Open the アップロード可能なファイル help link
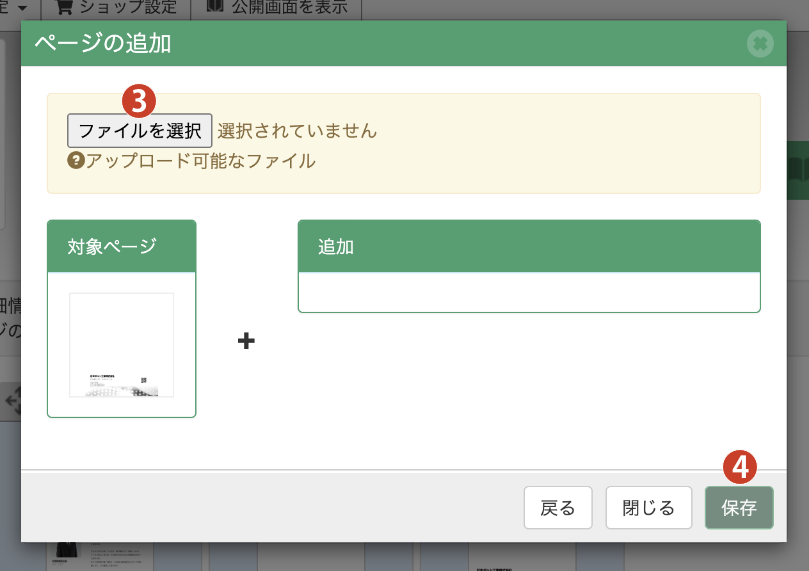 (200, 160)
